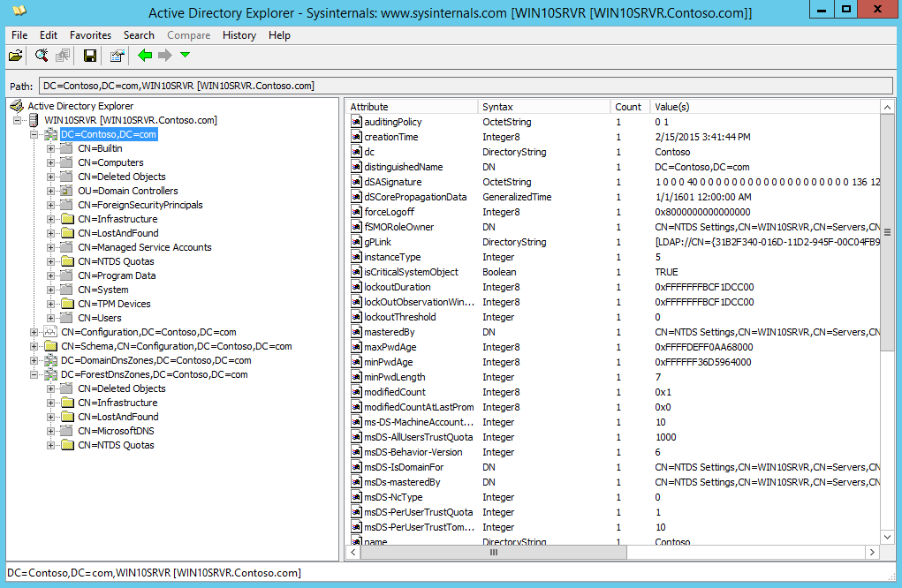Open the history dropdown green triangle
Image resolution: width=902 pixels, height=588 pixels.
click(185, 55)
